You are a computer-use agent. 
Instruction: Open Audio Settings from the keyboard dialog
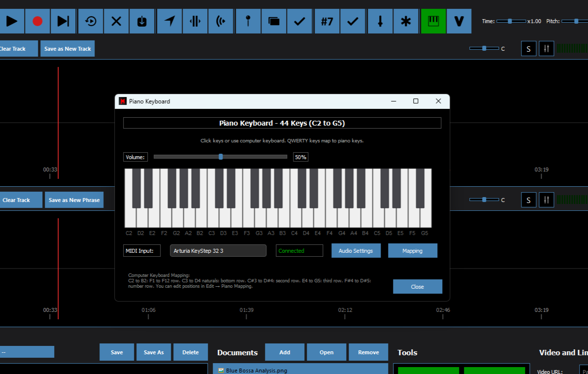click(356, 250)
